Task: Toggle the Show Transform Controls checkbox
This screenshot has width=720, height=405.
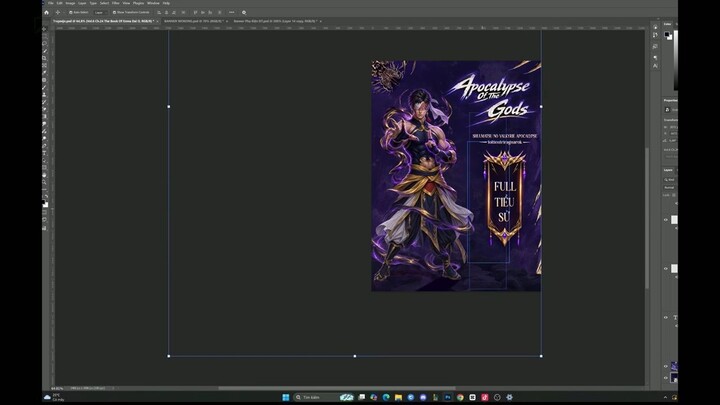Action: 114,12
